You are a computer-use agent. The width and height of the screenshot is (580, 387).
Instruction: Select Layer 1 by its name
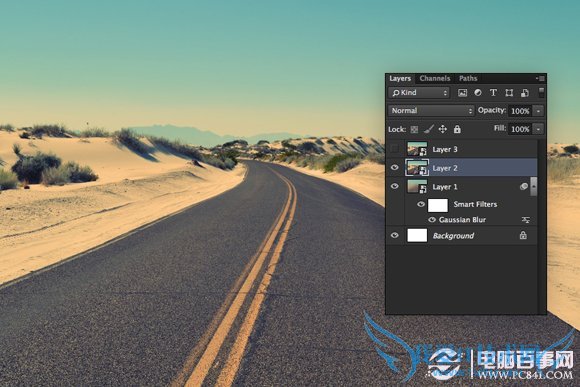[445, 187]
